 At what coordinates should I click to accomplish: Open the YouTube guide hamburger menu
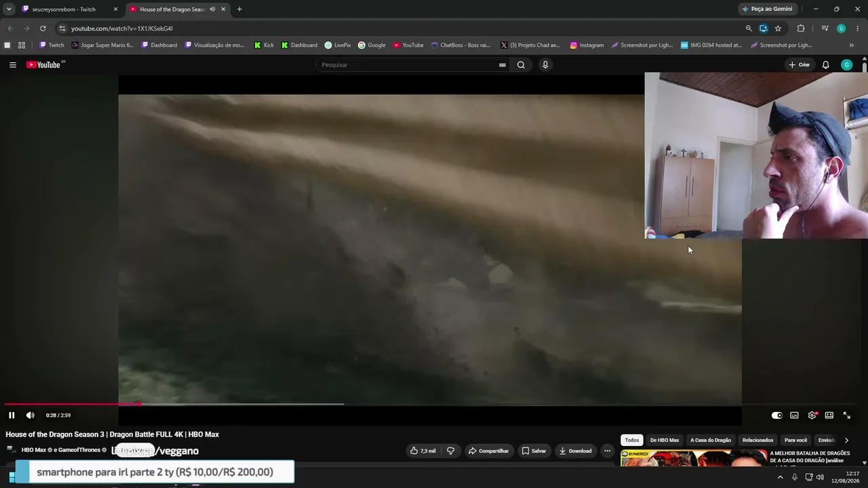click(x=13, y=65)
